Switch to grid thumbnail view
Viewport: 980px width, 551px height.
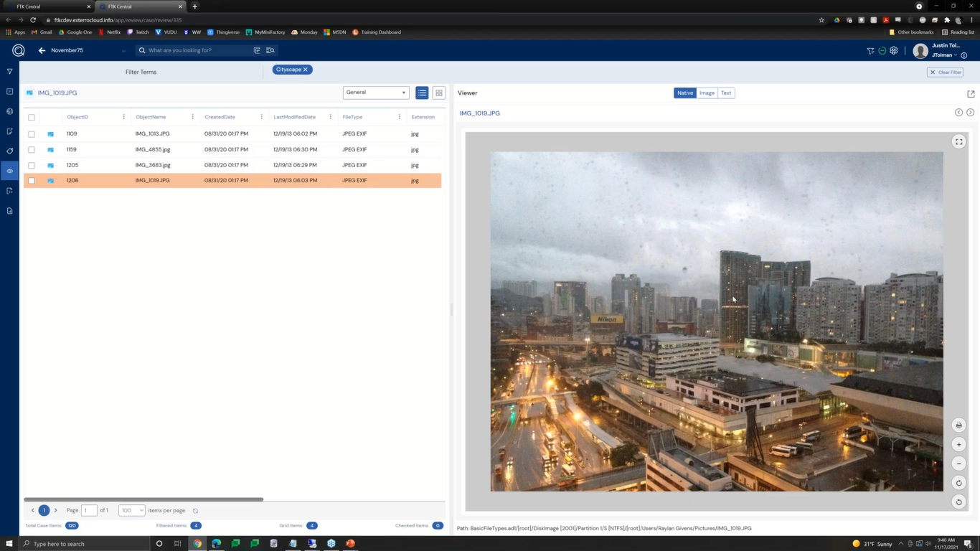[x=439, y=93]
